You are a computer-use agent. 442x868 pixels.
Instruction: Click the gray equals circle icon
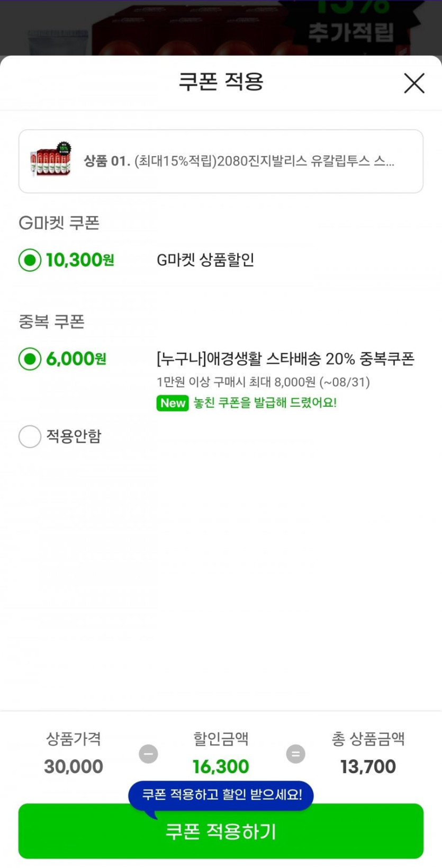click(x=295, y=754)
